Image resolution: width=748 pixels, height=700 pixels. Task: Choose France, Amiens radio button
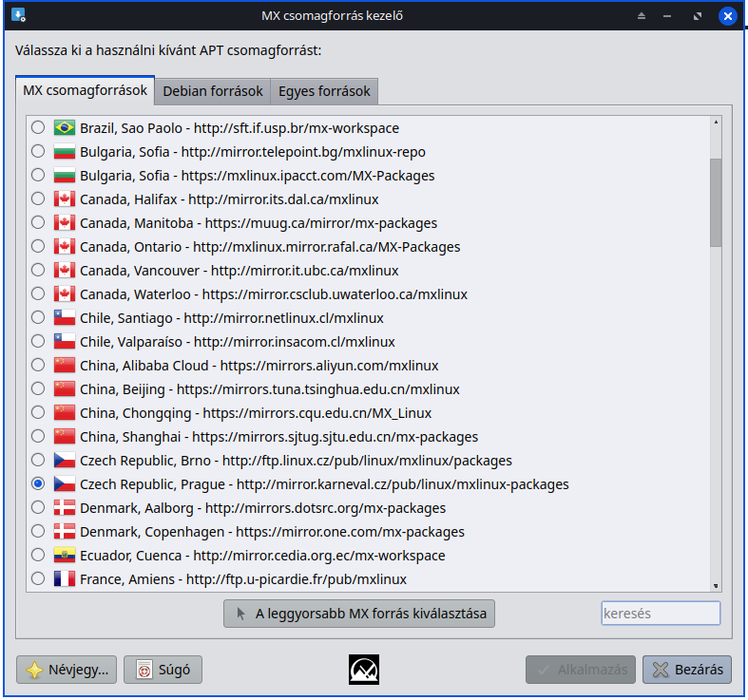pos(38,578)
